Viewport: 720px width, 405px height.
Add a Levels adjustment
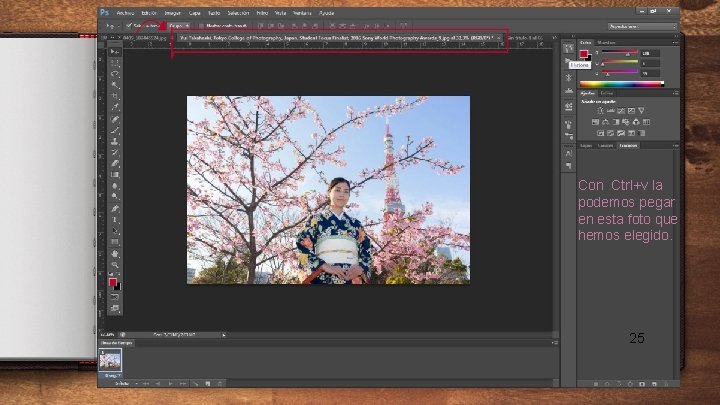click(610, 111)
